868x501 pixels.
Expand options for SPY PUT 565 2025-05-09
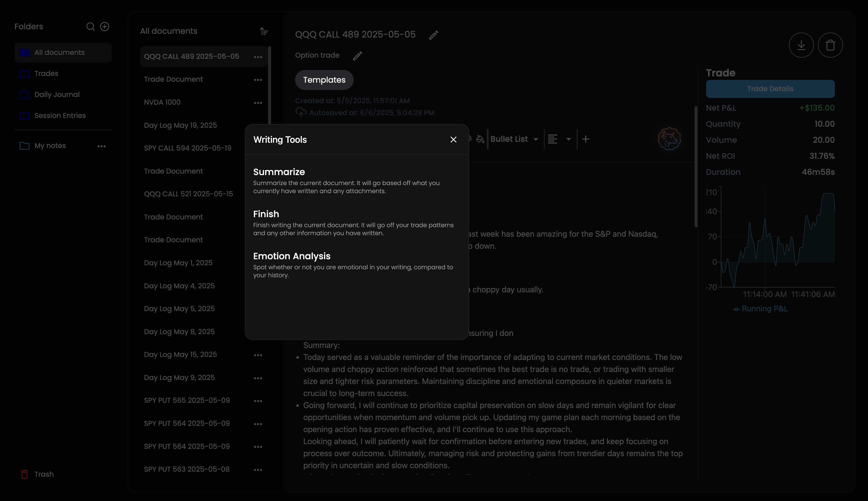tap(258, 401)
